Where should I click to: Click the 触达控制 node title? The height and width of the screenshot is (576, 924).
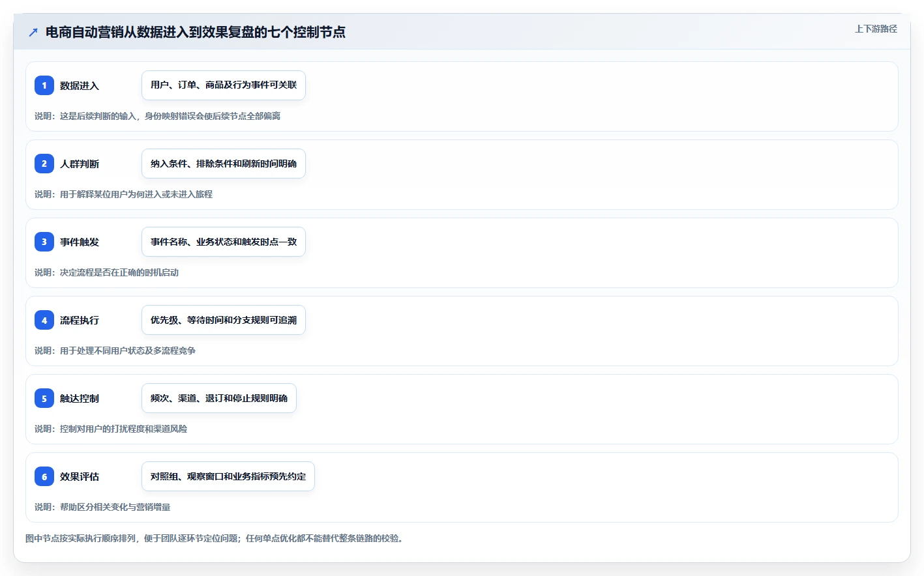pyautogui.click(x=80, y=398)
